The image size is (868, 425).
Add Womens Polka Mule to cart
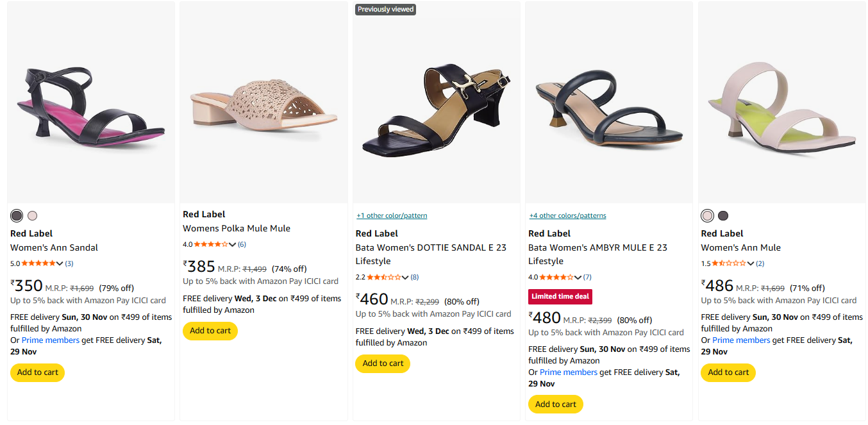(x=210, y=331)
